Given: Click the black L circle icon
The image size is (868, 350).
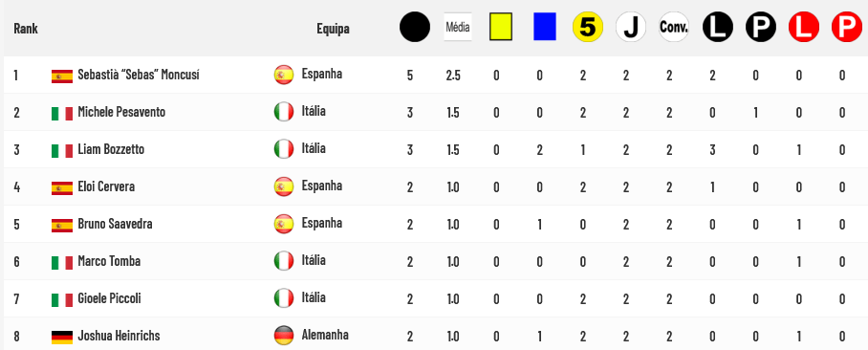Looking at the screenshot, I should click(x=717, y=27).
